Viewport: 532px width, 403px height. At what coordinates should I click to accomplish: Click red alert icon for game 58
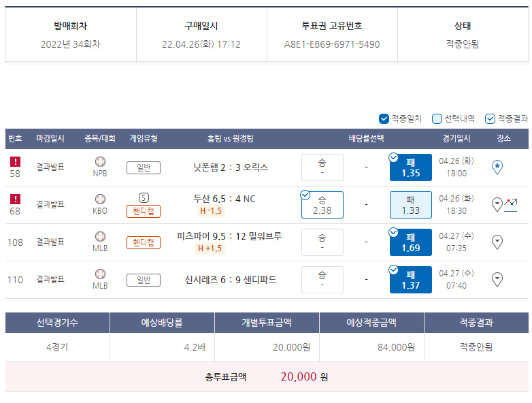click(15, 161)
